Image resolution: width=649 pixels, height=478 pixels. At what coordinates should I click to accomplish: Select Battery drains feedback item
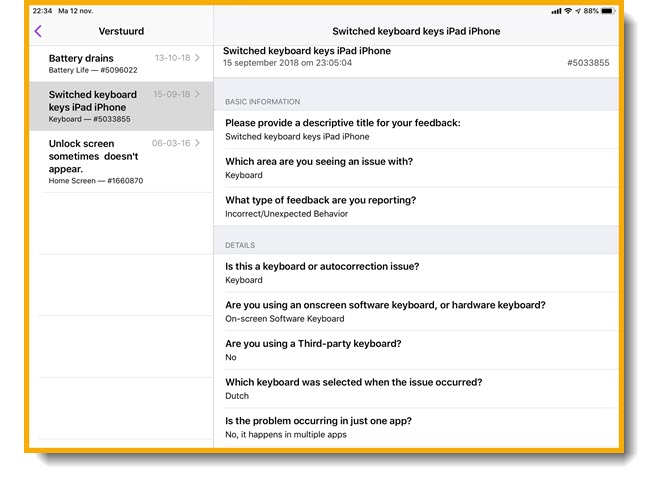click(122, 63)
